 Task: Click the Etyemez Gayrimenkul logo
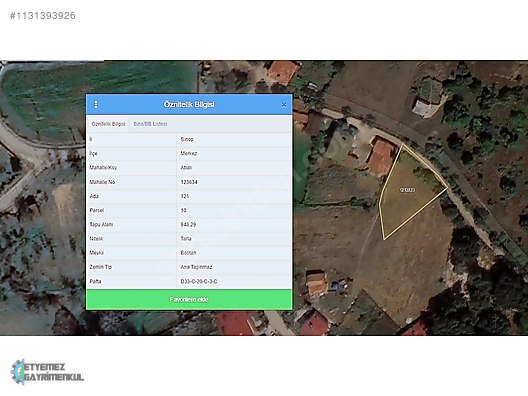47,372
